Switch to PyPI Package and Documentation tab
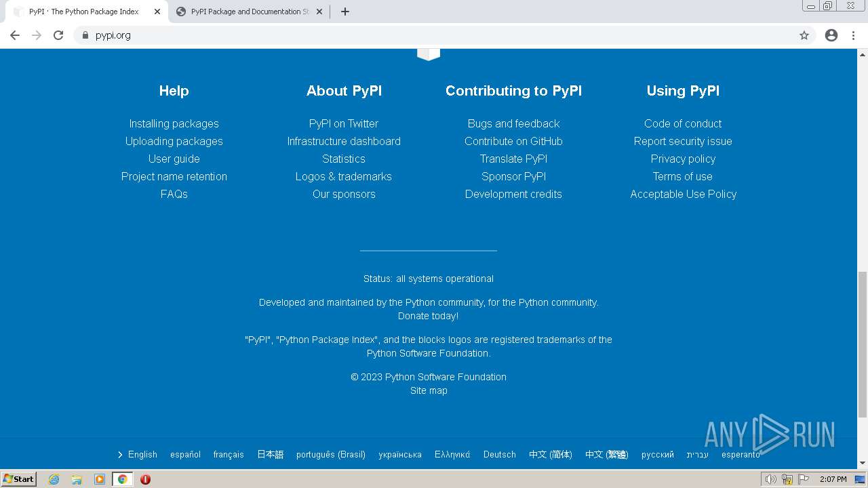The height and width of the screenshot is (488, 868). (250, 12)
